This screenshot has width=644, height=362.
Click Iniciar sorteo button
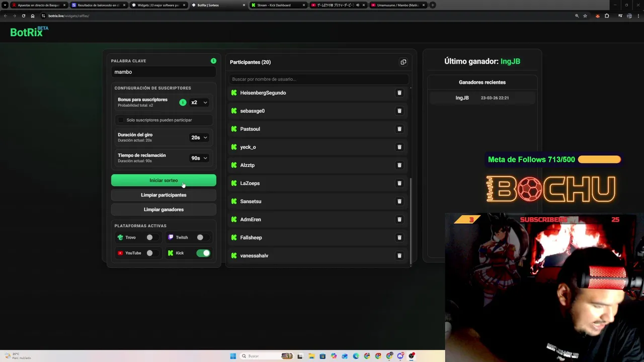tap(164, 180)
